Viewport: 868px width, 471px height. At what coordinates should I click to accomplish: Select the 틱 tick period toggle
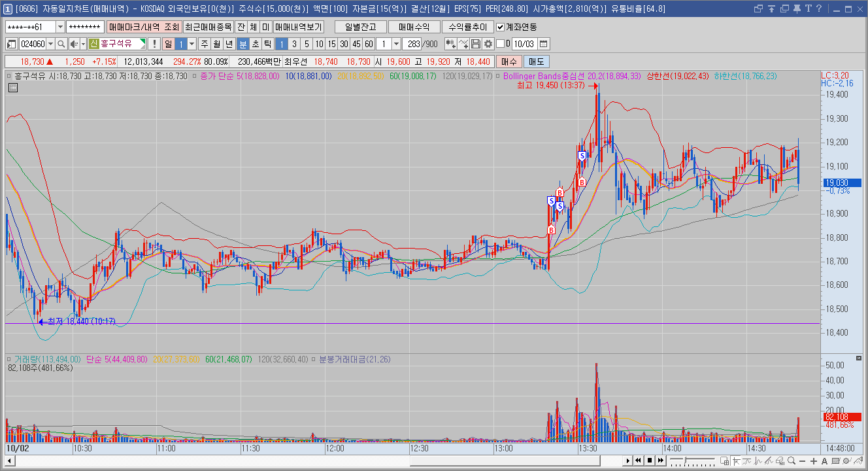pyautogui.click(x=267, y=44)
